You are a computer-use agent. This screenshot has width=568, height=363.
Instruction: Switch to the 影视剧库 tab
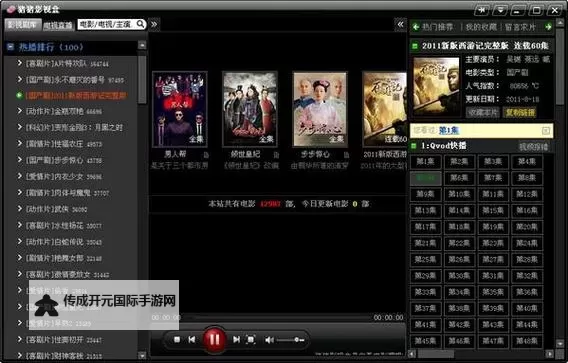(x=22, y=25)
